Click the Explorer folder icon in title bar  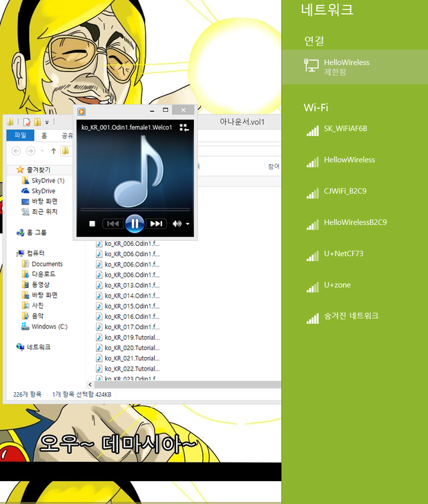coord(10,122)
